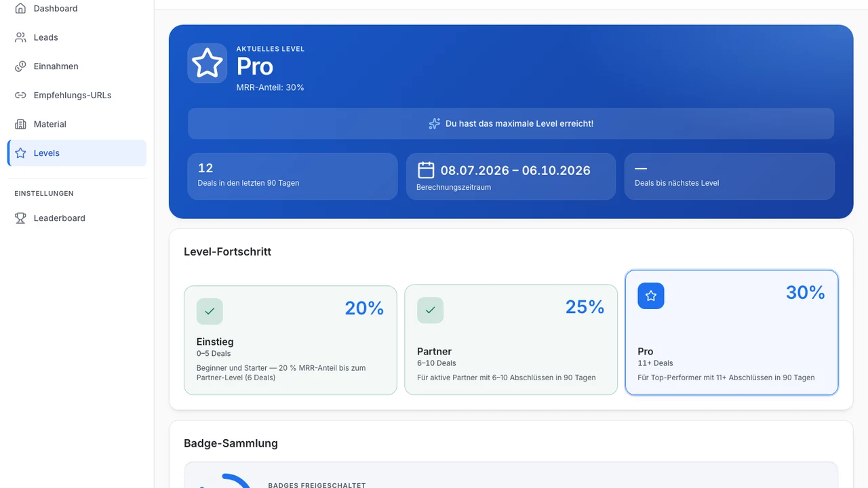Viewport: 868px width, 488px height.
Task: Click the large star icon beside Pro heading
Action: [x=208, y=64]
